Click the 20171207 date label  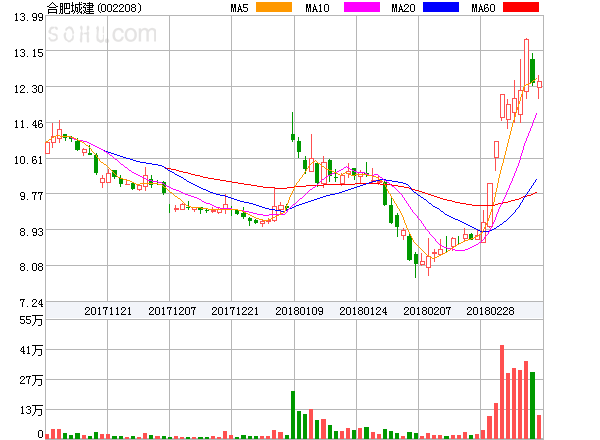coord(172,311)
